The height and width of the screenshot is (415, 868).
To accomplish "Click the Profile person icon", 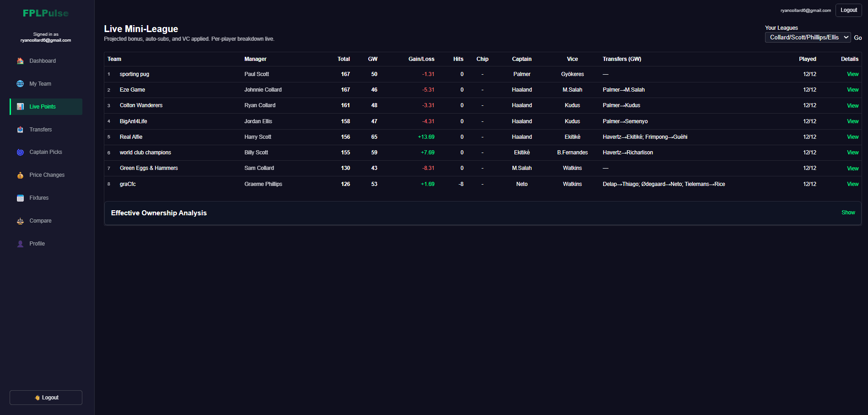I will point(20,244).
